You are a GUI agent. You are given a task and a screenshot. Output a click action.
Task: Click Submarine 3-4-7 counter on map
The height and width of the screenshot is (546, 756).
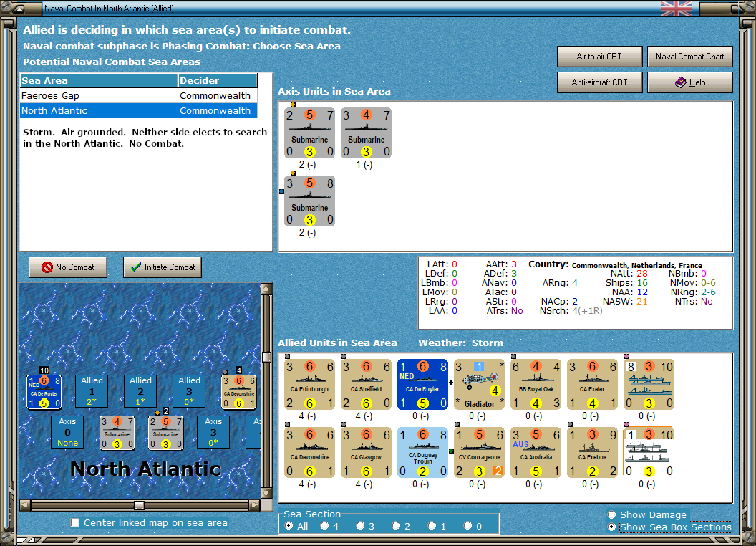pyautogui.click(x=117, y=433)
